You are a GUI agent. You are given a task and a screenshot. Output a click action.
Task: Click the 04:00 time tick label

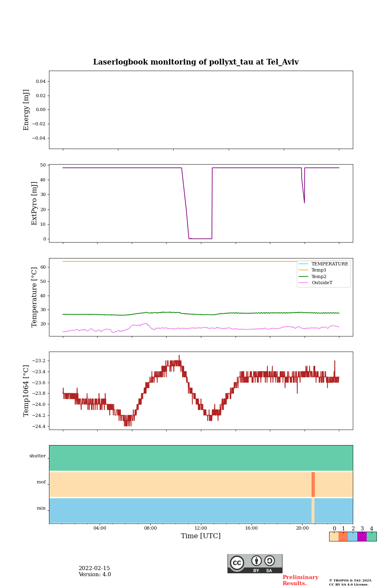100,528
